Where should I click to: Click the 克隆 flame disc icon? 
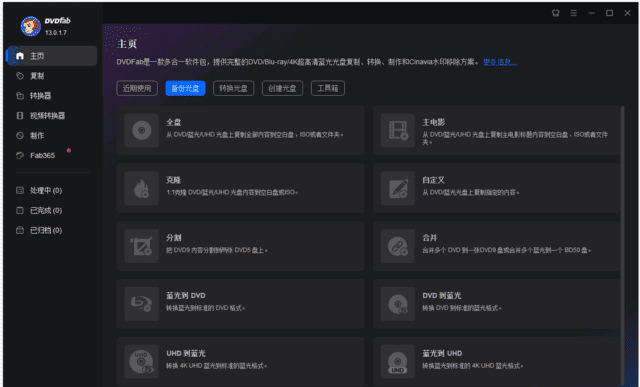[142, 188]
